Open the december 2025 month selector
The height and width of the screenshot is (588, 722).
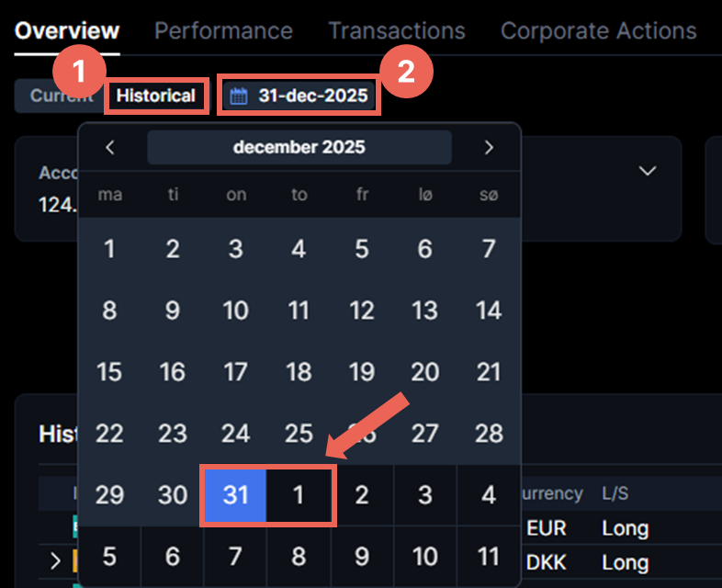tap(299, 147)
